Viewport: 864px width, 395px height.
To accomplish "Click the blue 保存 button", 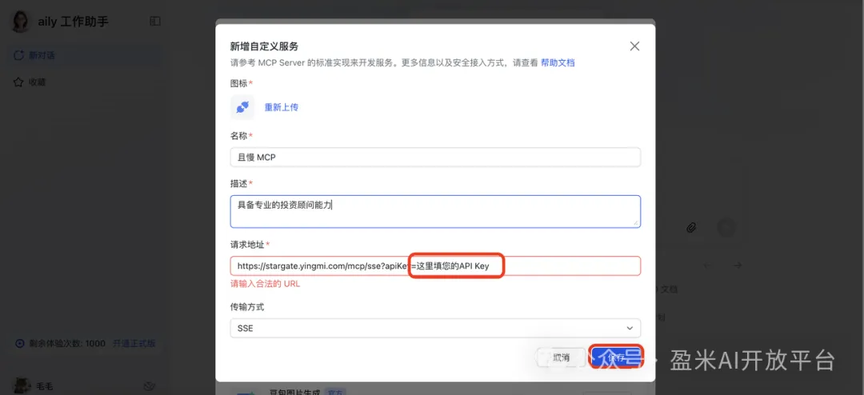I will pos(616,357).
